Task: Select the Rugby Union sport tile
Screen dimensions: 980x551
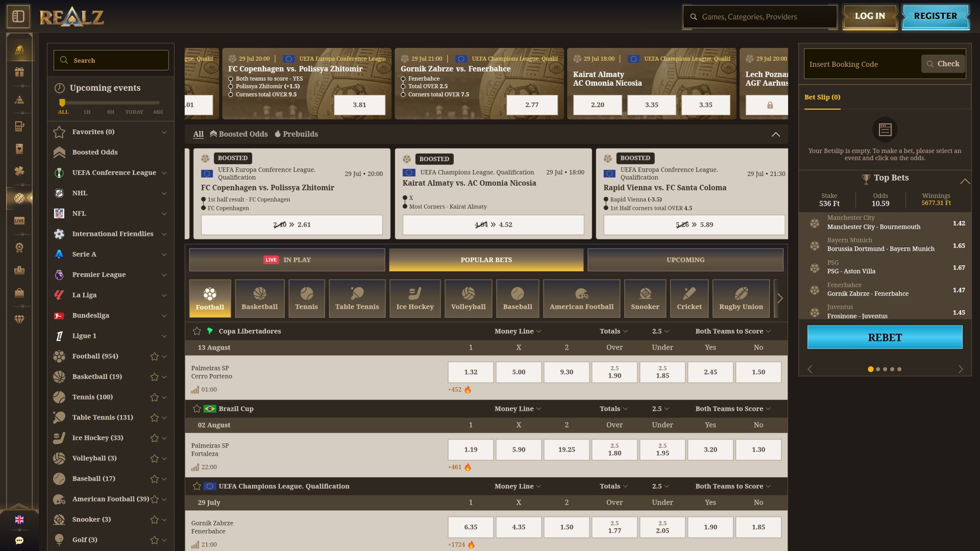Action: tap(741, 298)
